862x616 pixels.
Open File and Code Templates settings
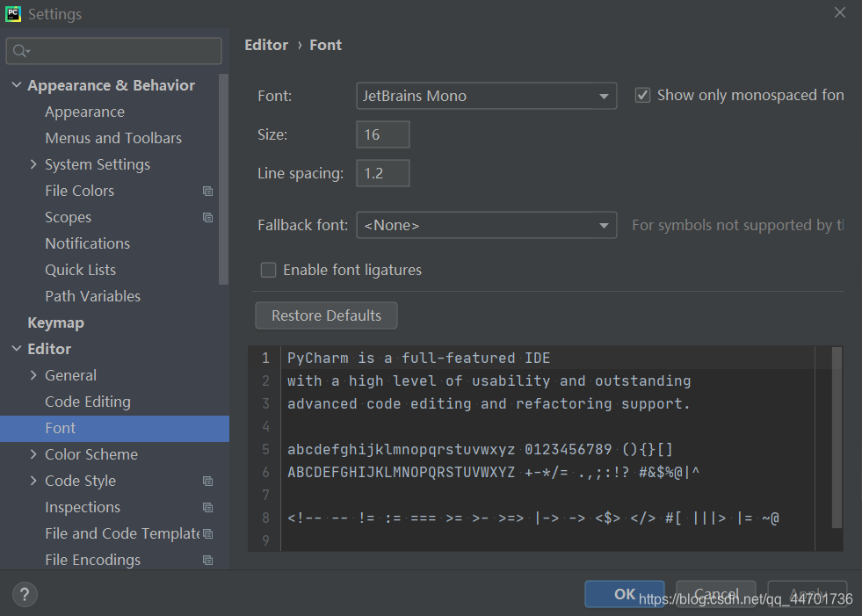122,533
